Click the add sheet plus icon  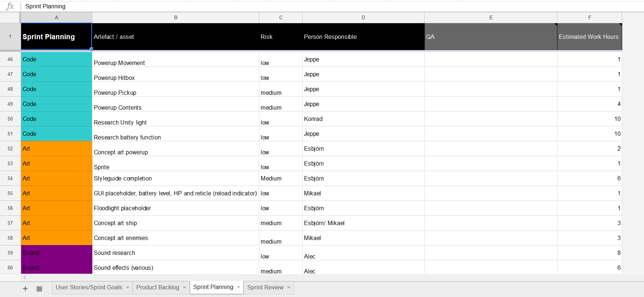25,289
